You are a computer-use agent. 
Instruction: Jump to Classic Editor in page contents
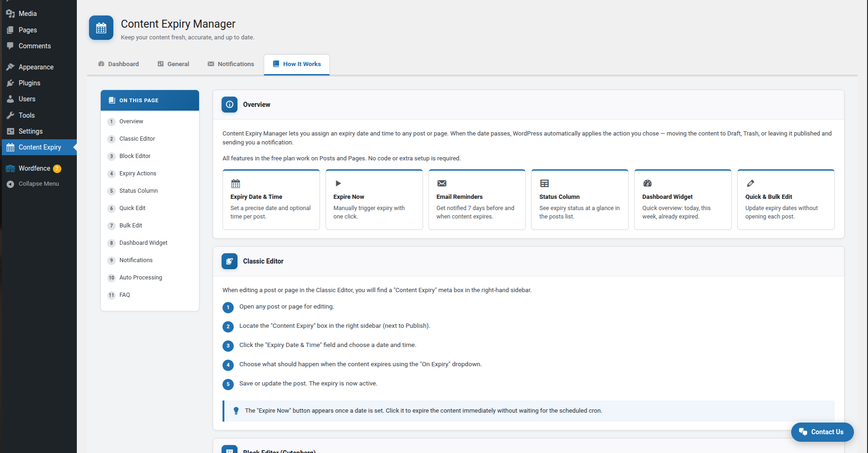pos(150,139)
